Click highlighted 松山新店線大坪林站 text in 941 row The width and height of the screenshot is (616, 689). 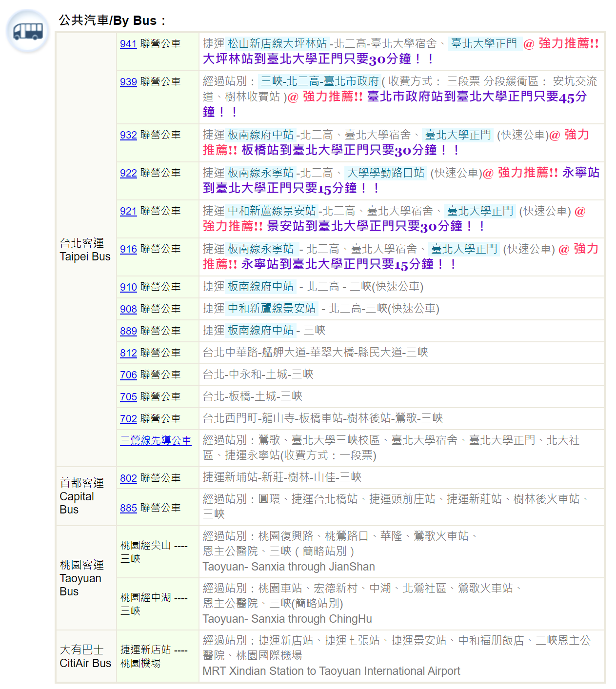[x=278, y=44]
